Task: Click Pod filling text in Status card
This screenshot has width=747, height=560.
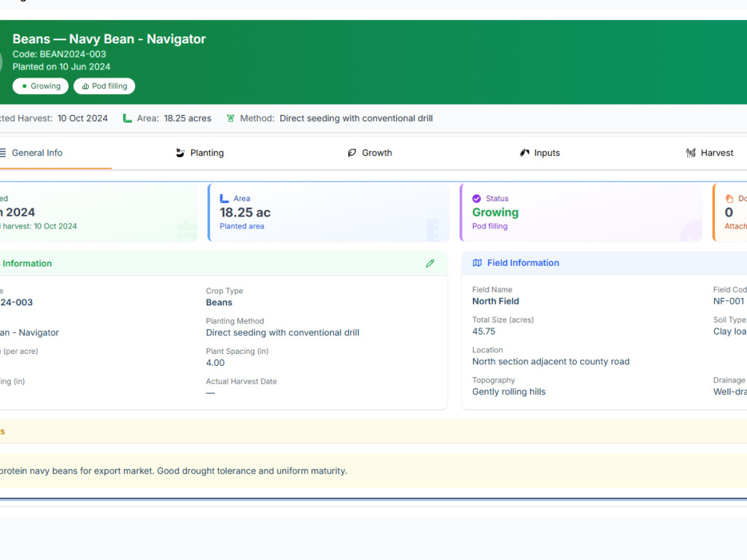Action: pyautogui.click(x=490, y=226)
